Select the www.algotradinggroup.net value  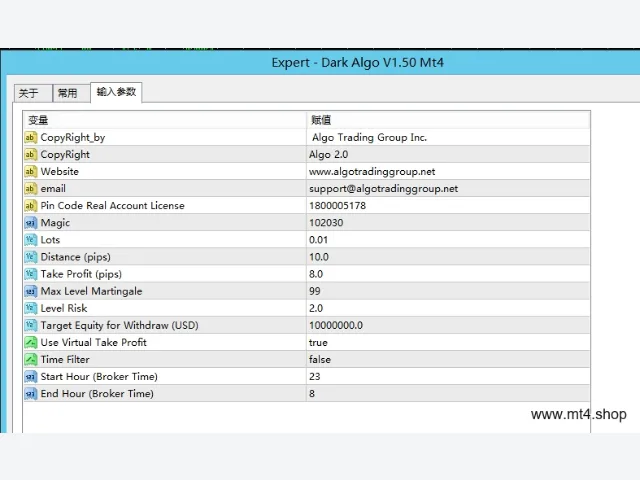coord(448,172)
